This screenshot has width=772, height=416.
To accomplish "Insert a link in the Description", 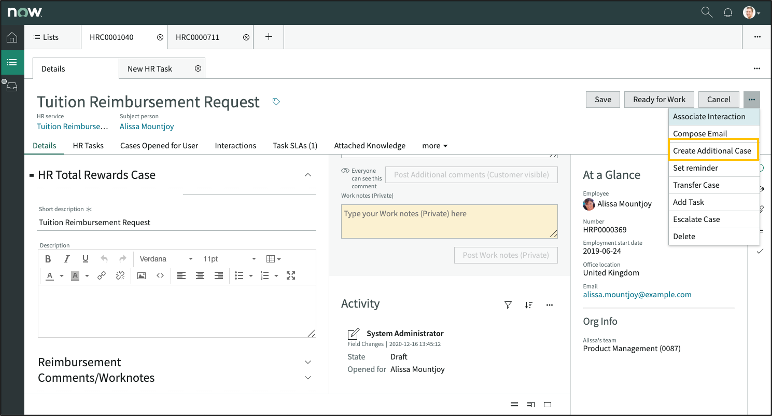I will pos(101,276).
